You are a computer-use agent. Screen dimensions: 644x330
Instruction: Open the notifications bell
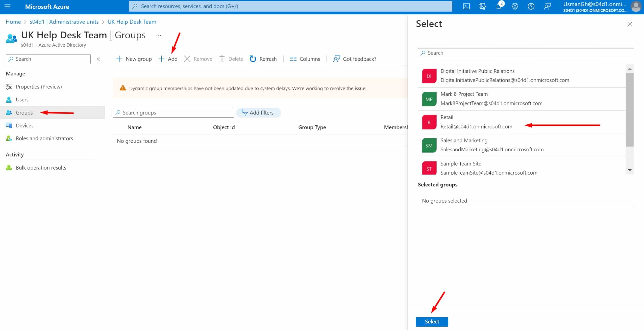point(498,6)
